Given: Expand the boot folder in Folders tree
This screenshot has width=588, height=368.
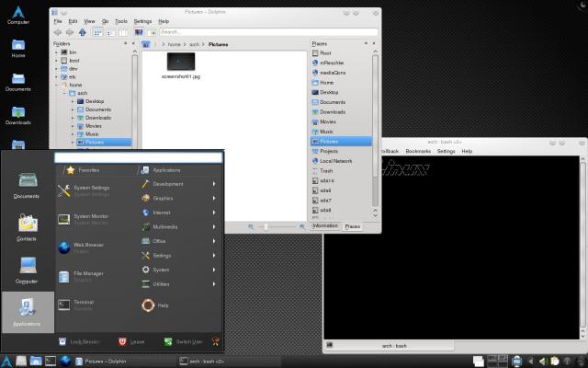Looking at the screenshot, I should pos(56,61).
